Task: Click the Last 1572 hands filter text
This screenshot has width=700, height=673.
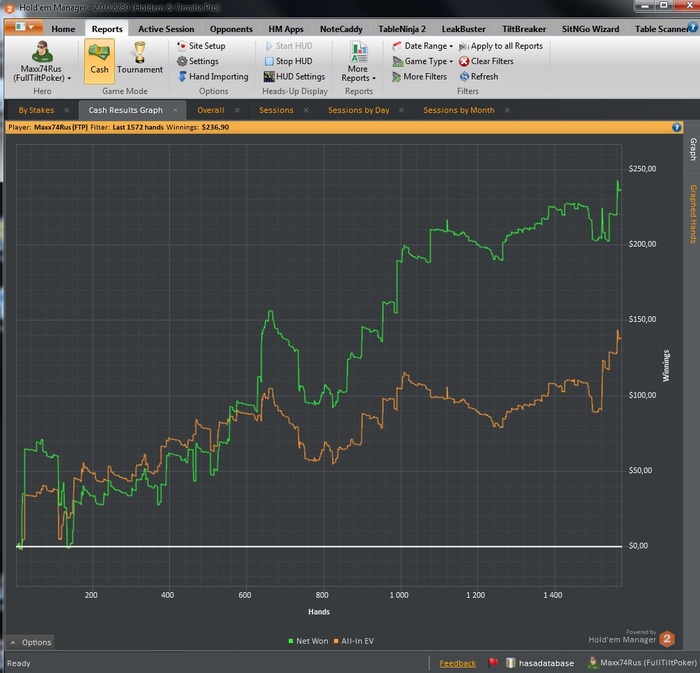Action: pyautogui.click(x=138, y=127)
